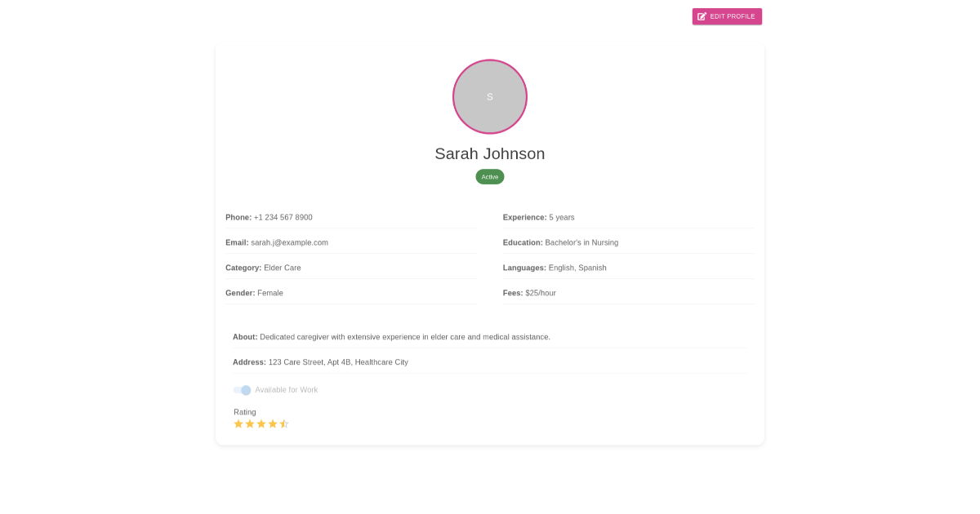The width and height of the screenshot is (980, 514).
Task: Click the Available for Work label
Action: pos(286,390)
